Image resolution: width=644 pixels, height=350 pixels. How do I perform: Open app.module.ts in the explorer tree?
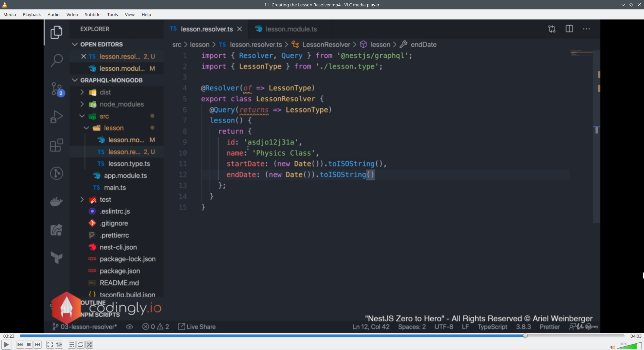click(125, 176)
